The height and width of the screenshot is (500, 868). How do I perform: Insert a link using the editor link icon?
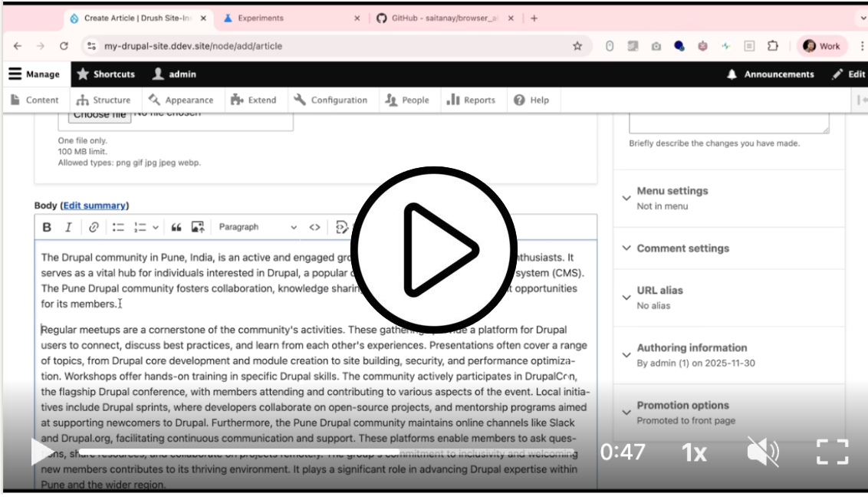point(94,227)
